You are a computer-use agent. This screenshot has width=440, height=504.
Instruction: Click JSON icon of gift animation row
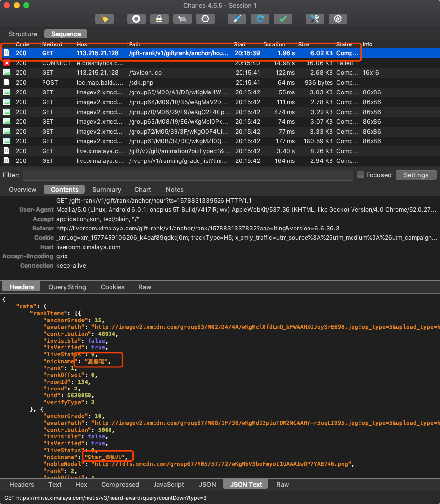tap(7, 151)
